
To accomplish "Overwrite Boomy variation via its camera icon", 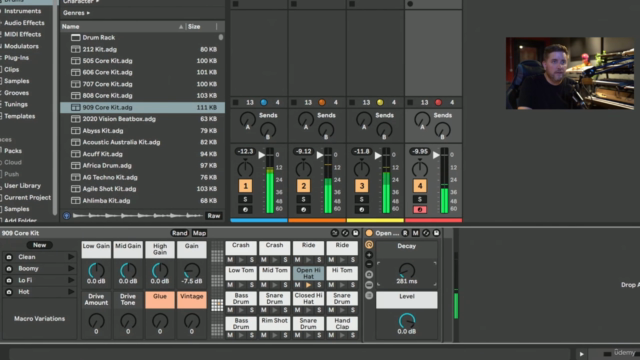I will [9, 269].
